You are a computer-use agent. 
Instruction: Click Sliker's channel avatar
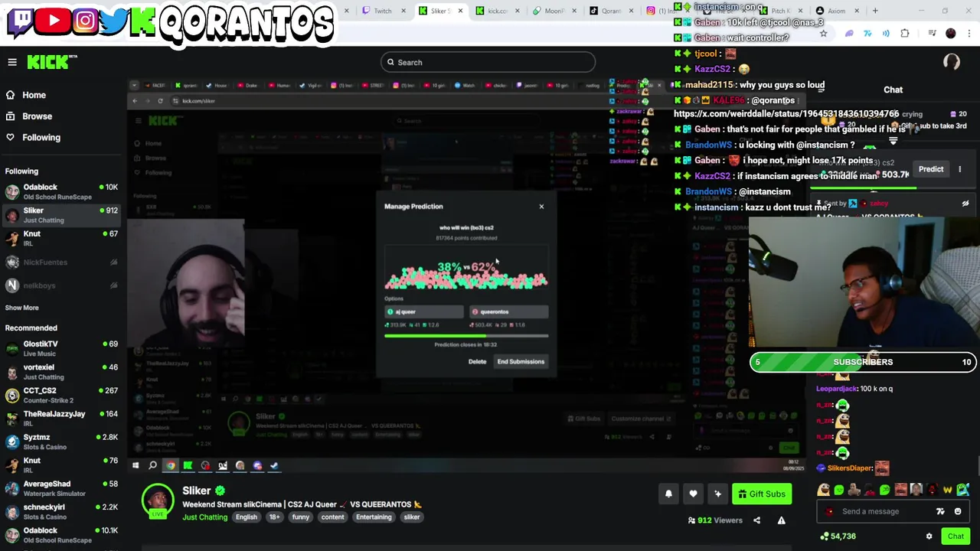158,500
